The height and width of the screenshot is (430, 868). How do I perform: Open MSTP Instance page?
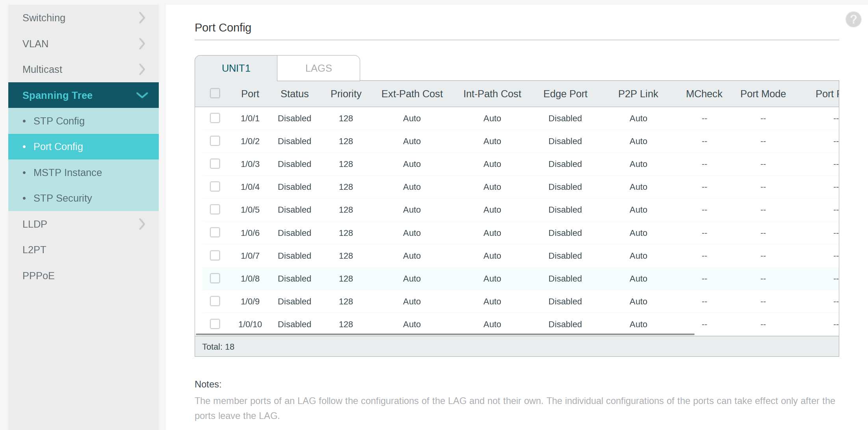84,172
